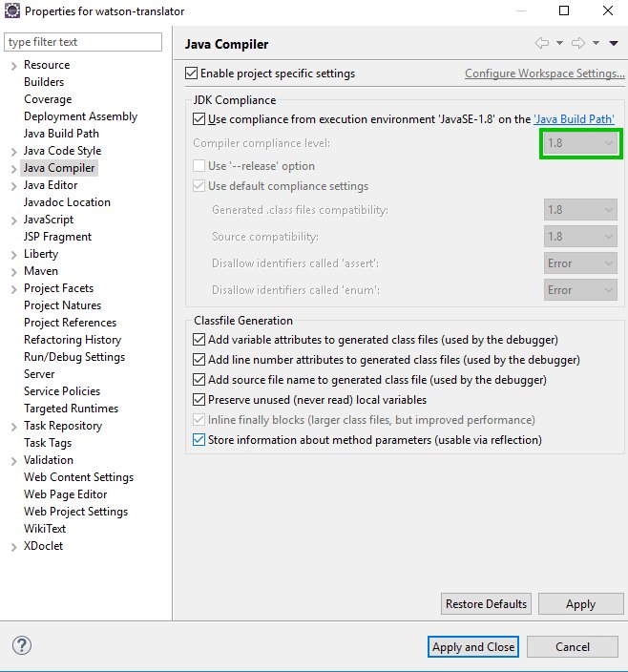Uncheck Preserve unused local variables option
628x672 pixels.
[x=199, y=400]
